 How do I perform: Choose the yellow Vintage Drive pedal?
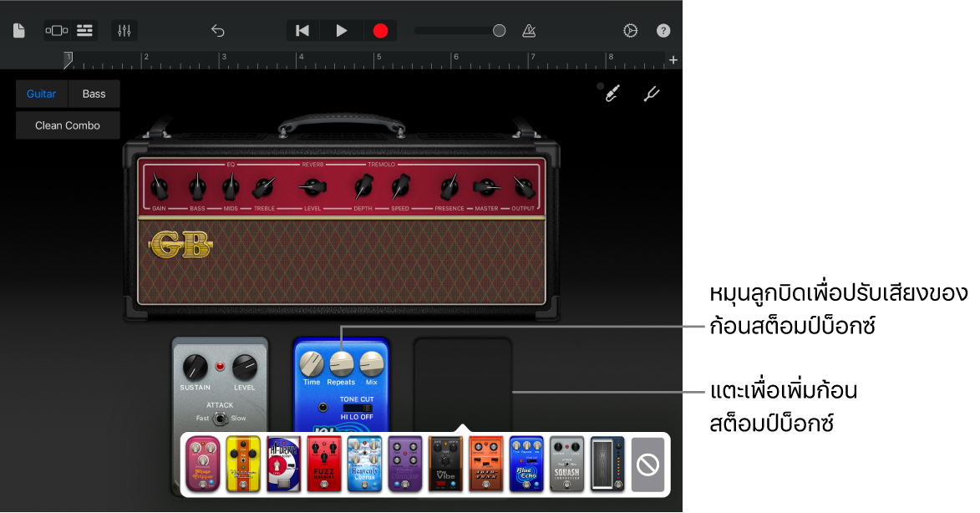click(x=243, y=465)
